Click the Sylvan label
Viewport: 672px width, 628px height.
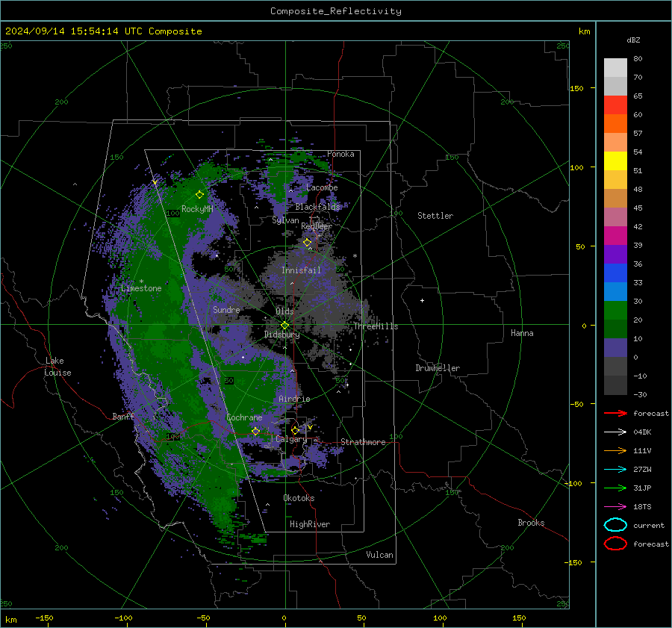point(285,220)
